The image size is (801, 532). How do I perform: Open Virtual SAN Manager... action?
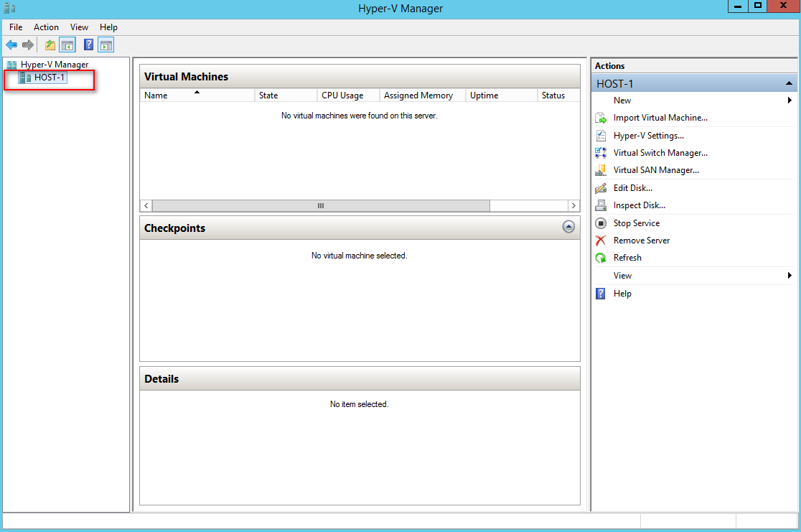pos(656,170)
